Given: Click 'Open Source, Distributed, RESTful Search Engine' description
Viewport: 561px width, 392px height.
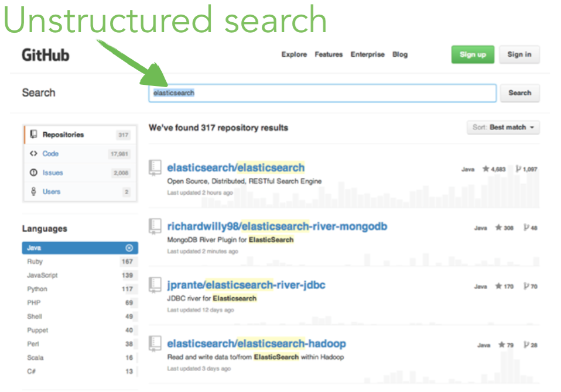Looking at the screenshot, I should click(x=244, y=181).
